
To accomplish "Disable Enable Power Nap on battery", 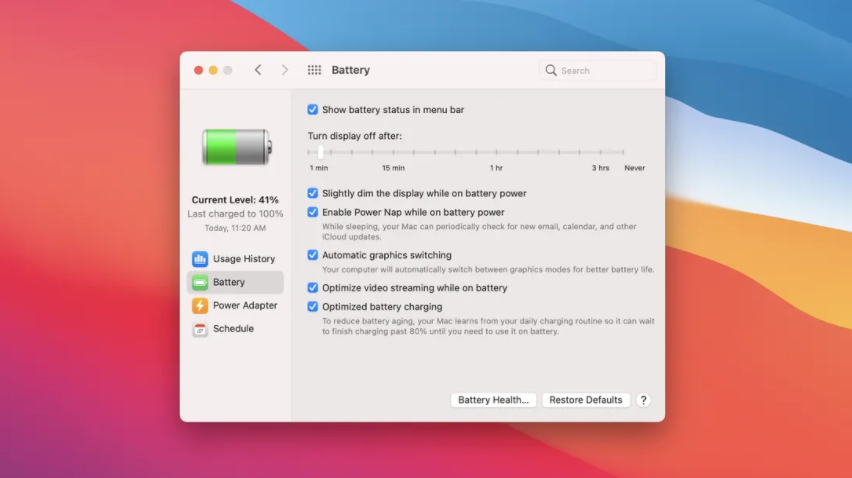I will (x=313, y=212).
